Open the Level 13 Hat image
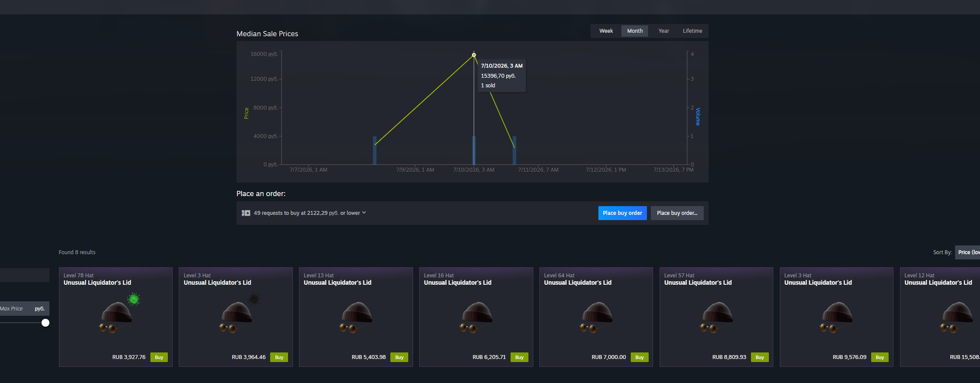The image size is (980, 383). pos(356,317)
